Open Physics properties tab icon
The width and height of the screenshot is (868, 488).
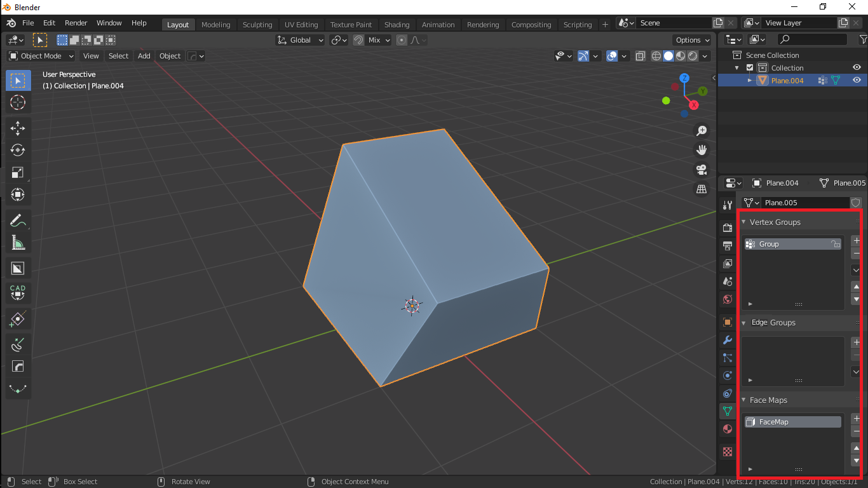[728, 376]
